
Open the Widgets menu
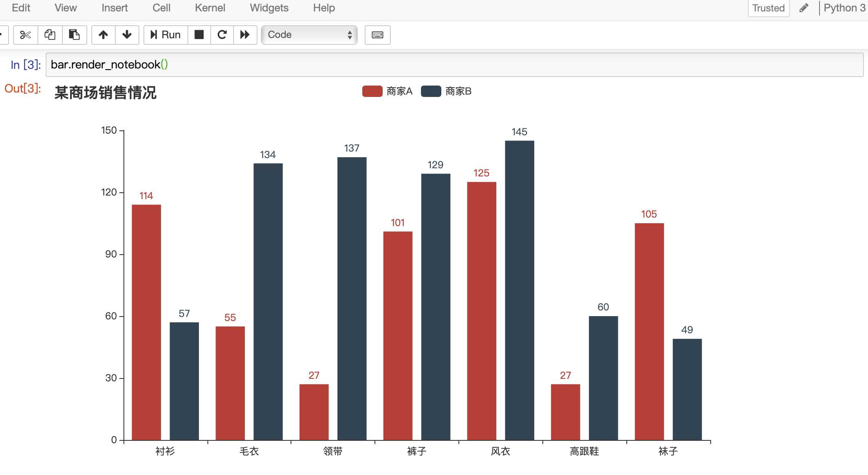(x=269, y=8)
